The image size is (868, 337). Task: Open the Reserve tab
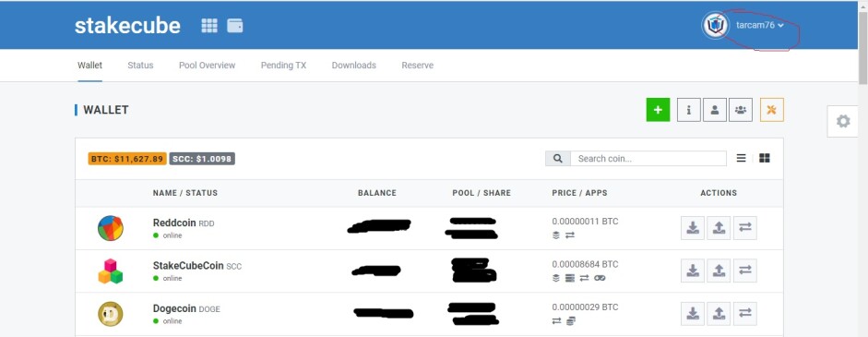tap(417, 66)
